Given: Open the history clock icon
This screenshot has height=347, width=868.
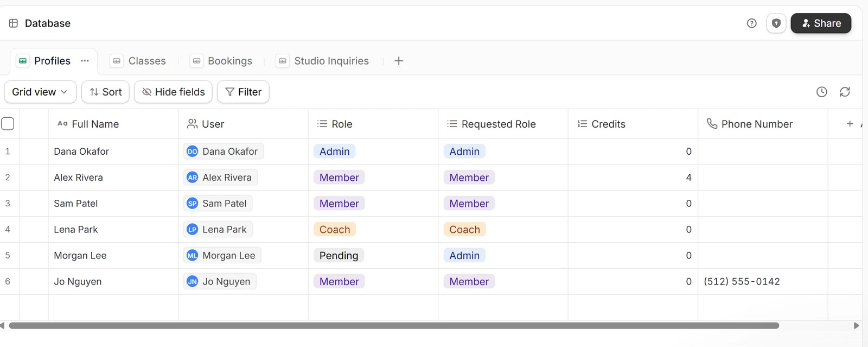Looking at the screenshot, I should tap(822, 92).
